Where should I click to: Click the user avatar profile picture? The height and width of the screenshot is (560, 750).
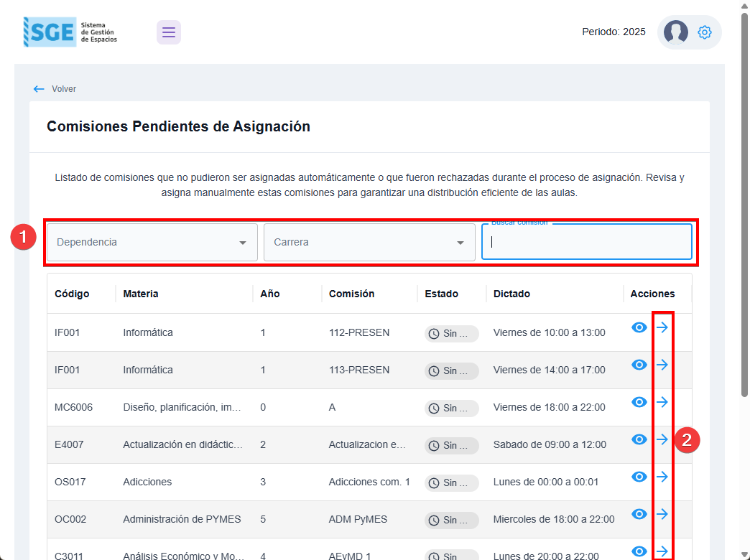pos(675,32)
